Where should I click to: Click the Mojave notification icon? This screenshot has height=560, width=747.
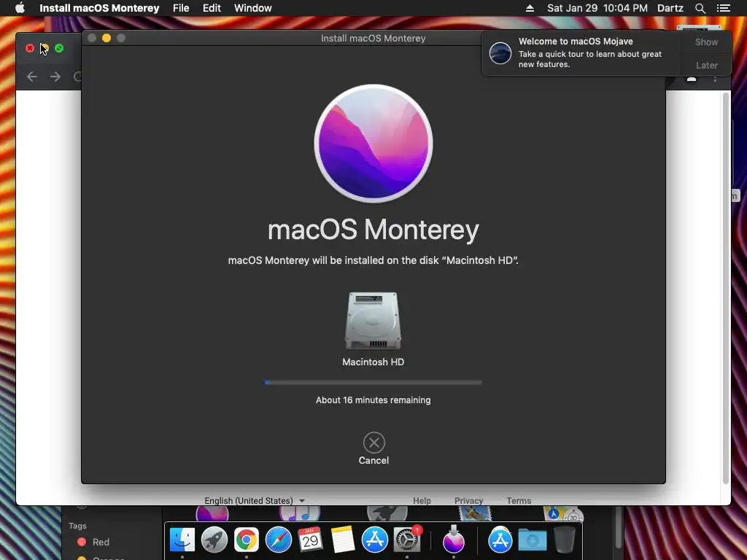click(x=500, y=52)
